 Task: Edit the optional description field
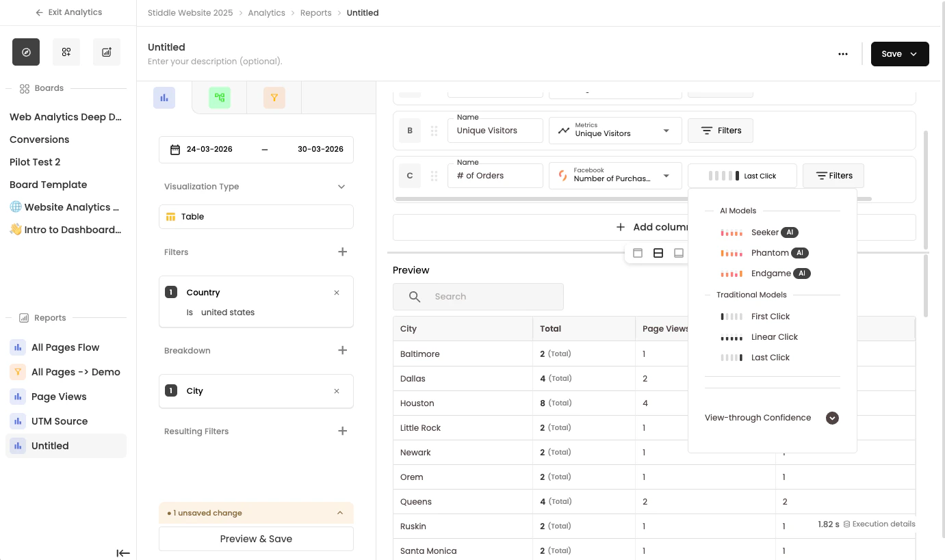[215, 62]
